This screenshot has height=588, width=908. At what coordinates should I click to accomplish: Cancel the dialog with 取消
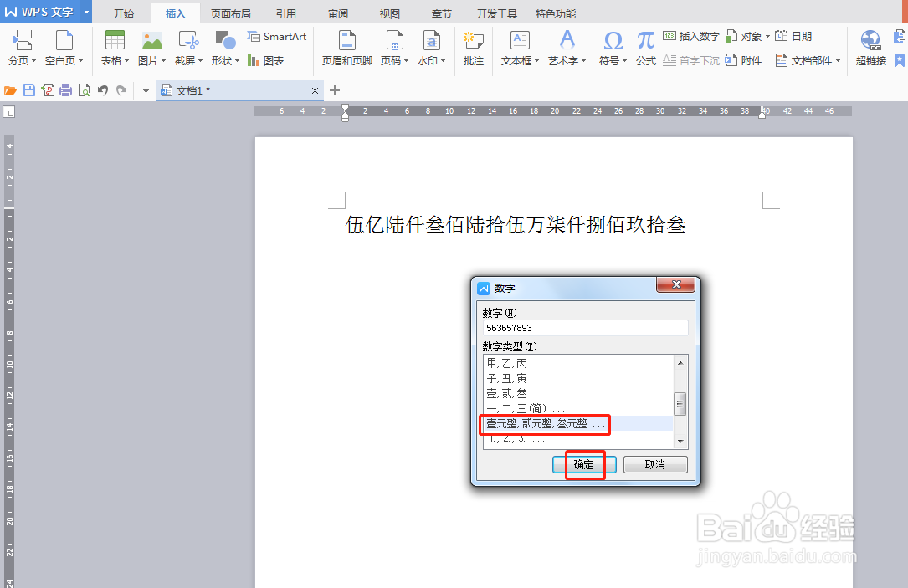click(655, 464)
